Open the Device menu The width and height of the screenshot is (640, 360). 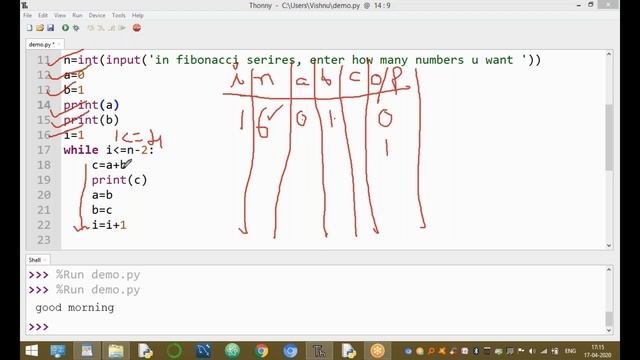tap(97, 16)
